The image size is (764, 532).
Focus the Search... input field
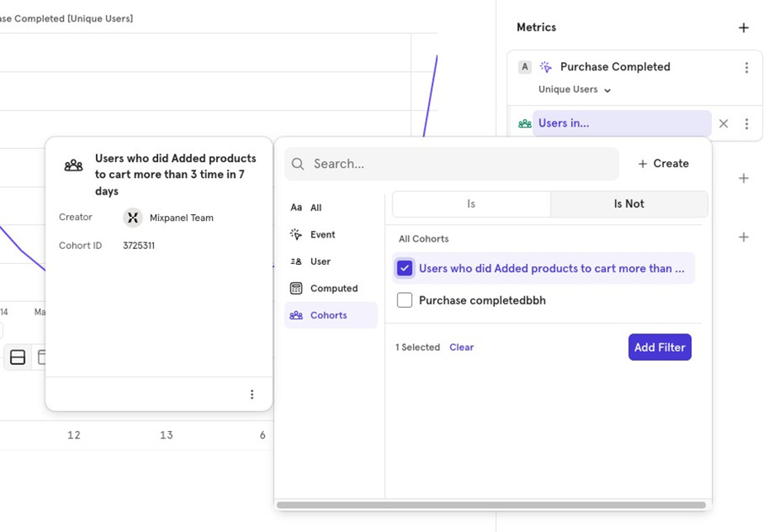click(452, 164)
